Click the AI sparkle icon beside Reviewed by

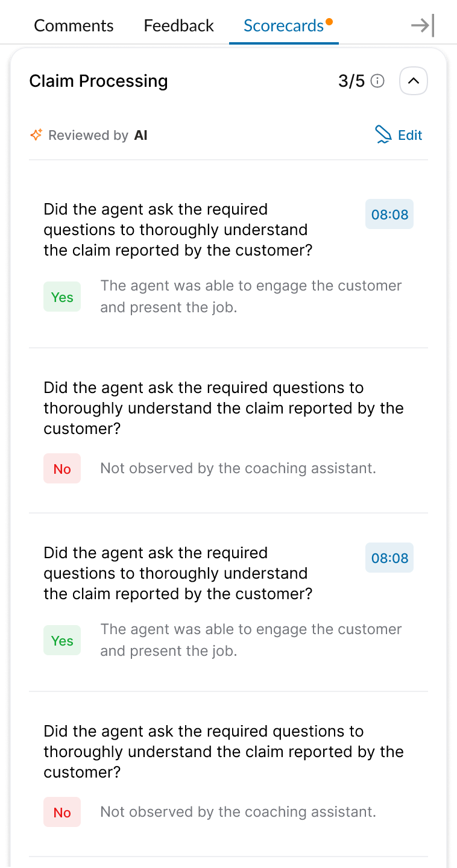pos(36,135)
